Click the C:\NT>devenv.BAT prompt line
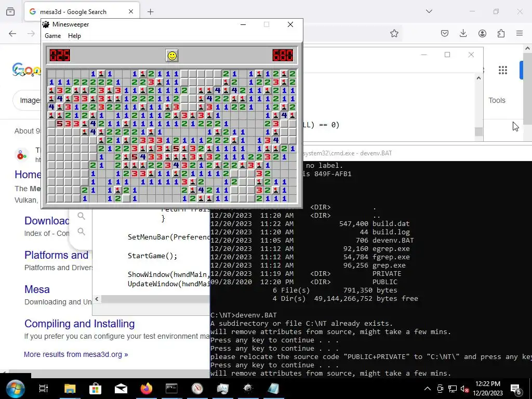Image resolution: width=532 pixels, height=399 pixels. click(x=244, y=315)
